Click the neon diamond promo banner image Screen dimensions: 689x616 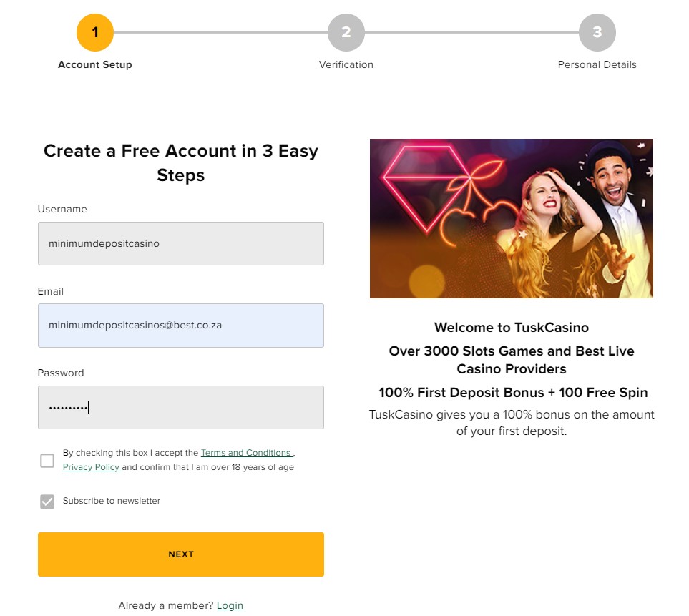pos(512,218)
